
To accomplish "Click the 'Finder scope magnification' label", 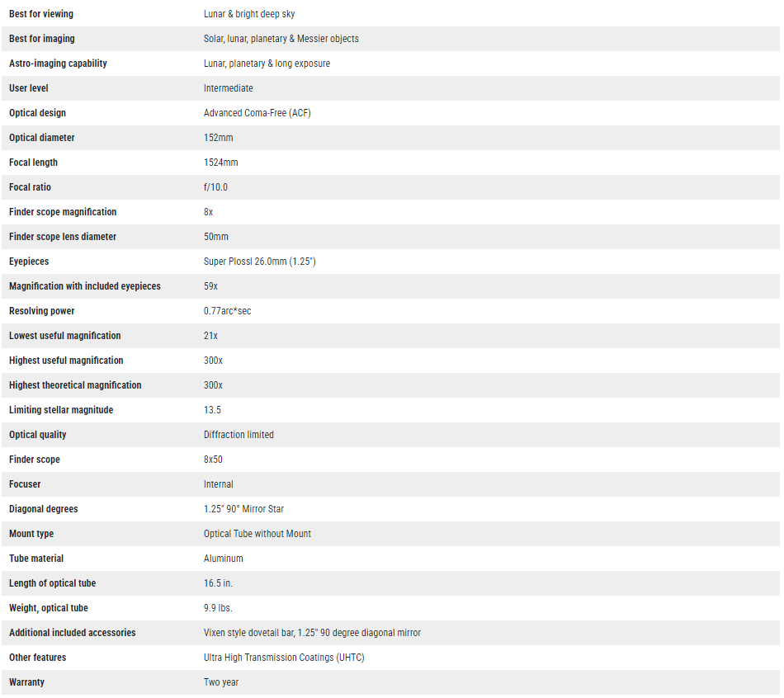I will tap(63, 212).
